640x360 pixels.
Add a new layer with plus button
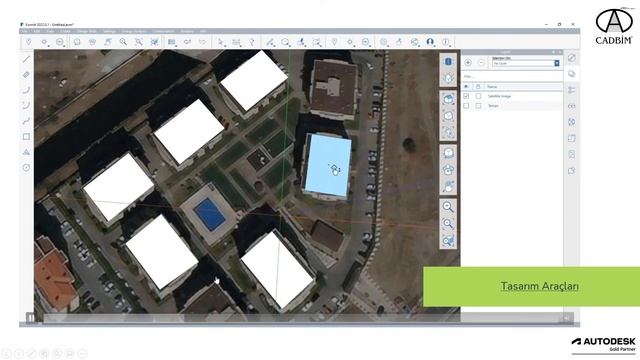tap(468, 62)
